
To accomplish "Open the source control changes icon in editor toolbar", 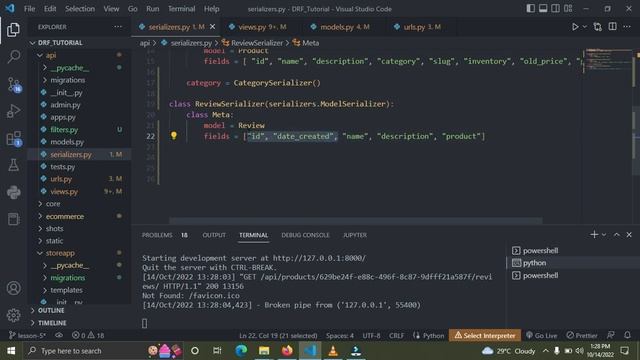I will 598,27.
